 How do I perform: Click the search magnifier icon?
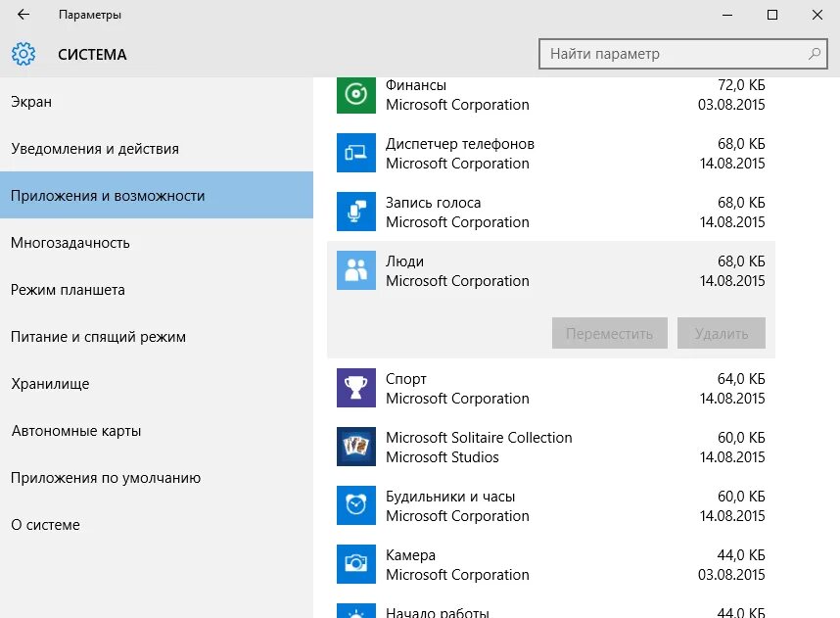pos(814,54)
